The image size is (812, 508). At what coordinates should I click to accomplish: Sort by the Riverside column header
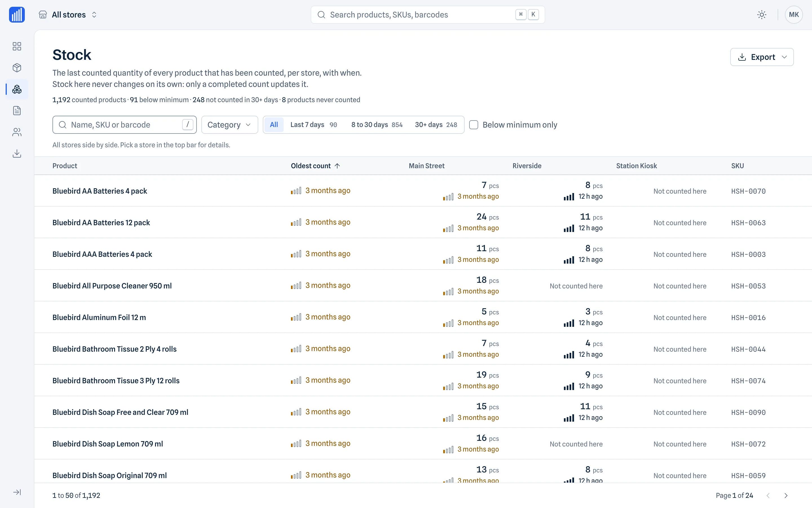pyautogui.click(x=527, y=166)
